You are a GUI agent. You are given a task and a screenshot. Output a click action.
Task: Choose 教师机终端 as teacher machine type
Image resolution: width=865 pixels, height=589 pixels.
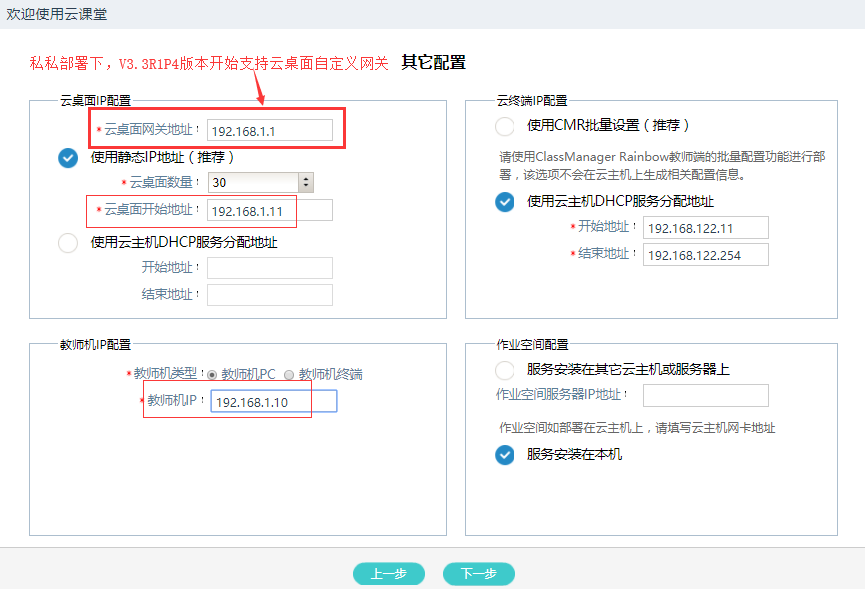289,375
